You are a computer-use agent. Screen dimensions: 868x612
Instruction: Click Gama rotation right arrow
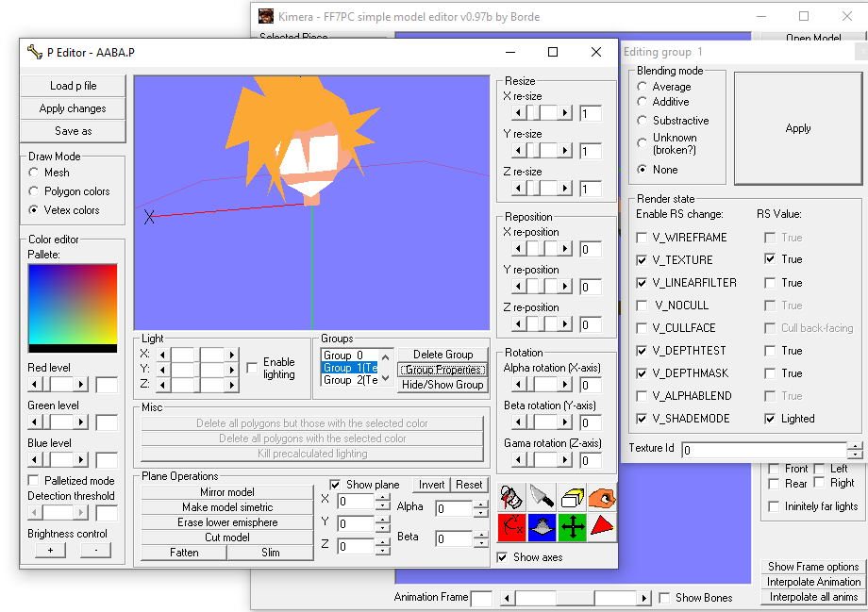coord(564,460)
